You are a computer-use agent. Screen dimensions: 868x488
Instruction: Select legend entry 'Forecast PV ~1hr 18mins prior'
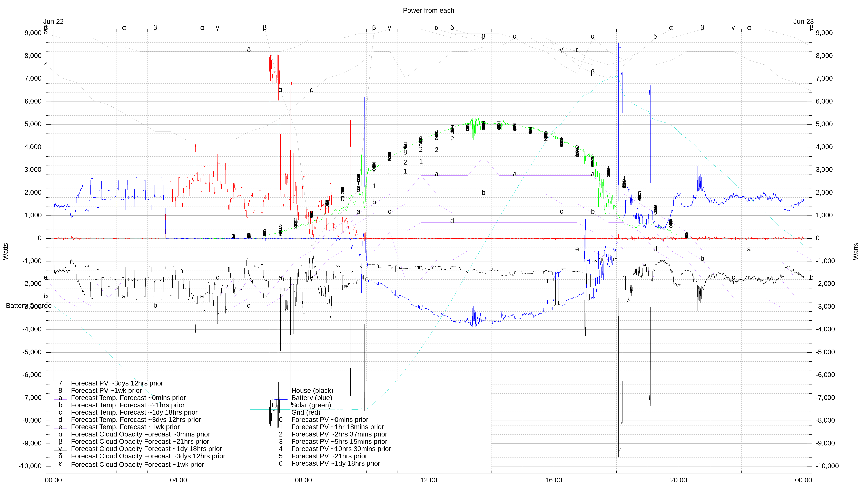[337, 427]
